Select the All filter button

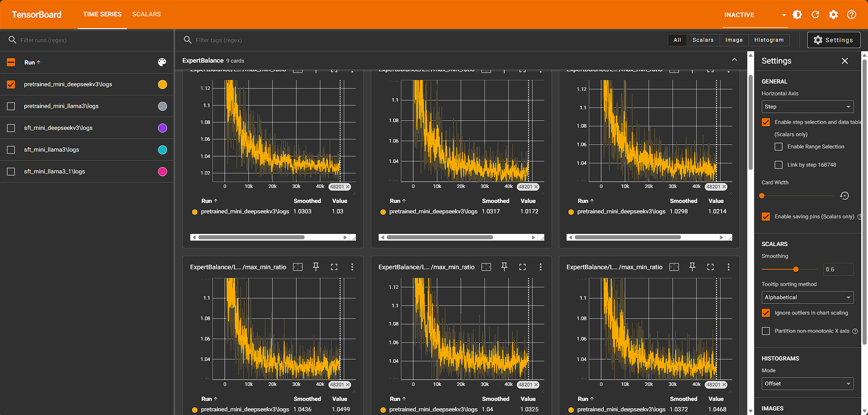coord(677,40)
